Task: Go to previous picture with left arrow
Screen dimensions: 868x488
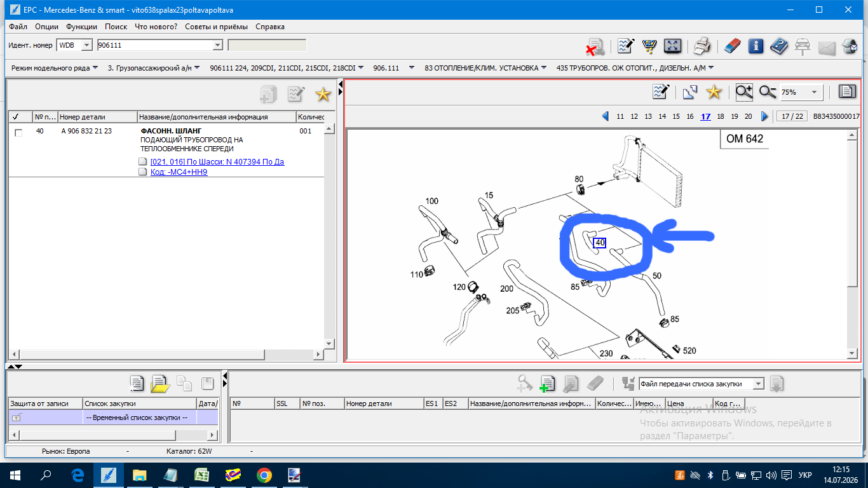Action: (x=605, y=116)
